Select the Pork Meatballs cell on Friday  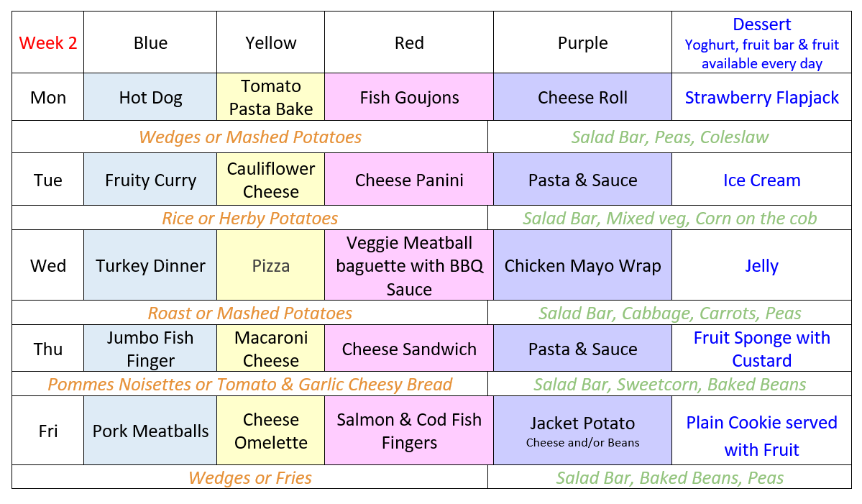150,431
